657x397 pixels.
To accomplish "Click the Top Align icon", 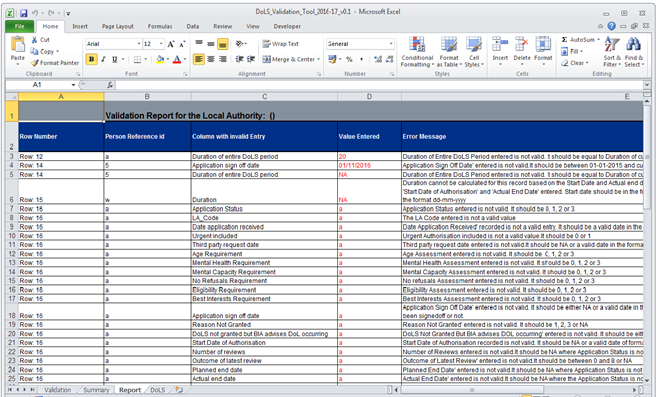I will (x=199, y=44).
